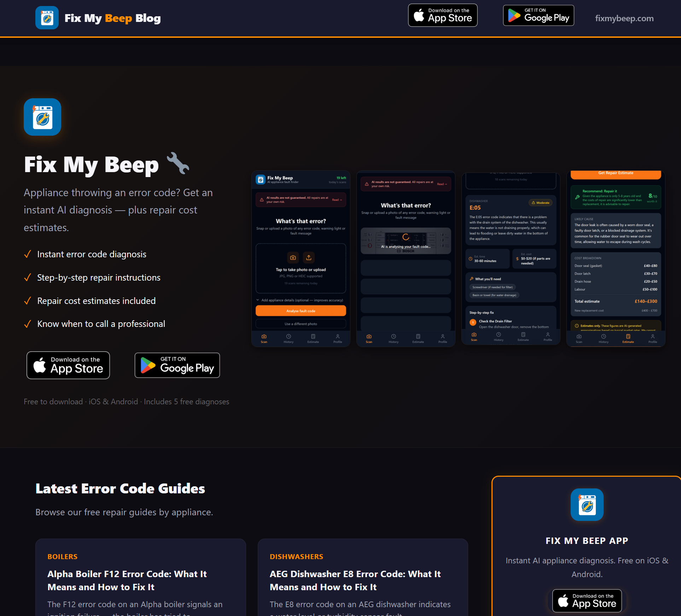The width and height of the screenshot is (681, 616).
Task: View the "Tap to take photo or upload" app screenshot
Action: point(301,259)
